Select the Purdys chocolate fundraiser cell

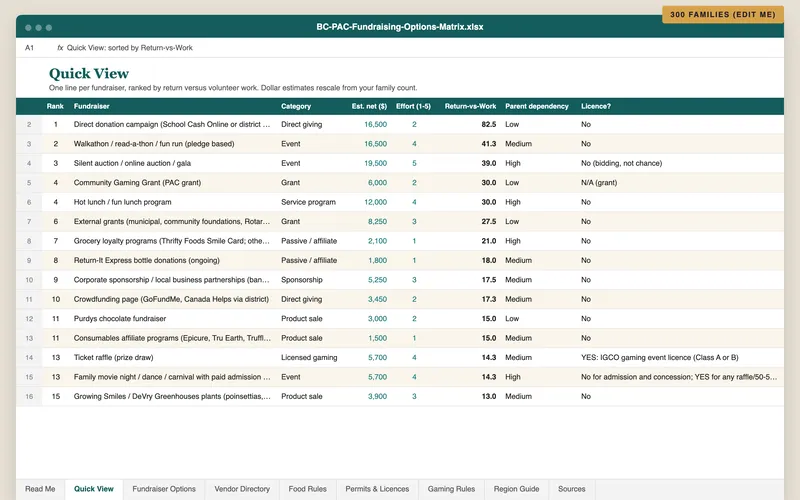click(120, 318)
